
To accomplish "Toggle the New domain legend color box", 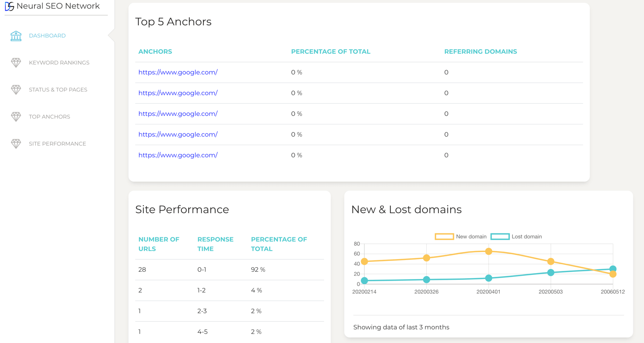I will 444,237.
